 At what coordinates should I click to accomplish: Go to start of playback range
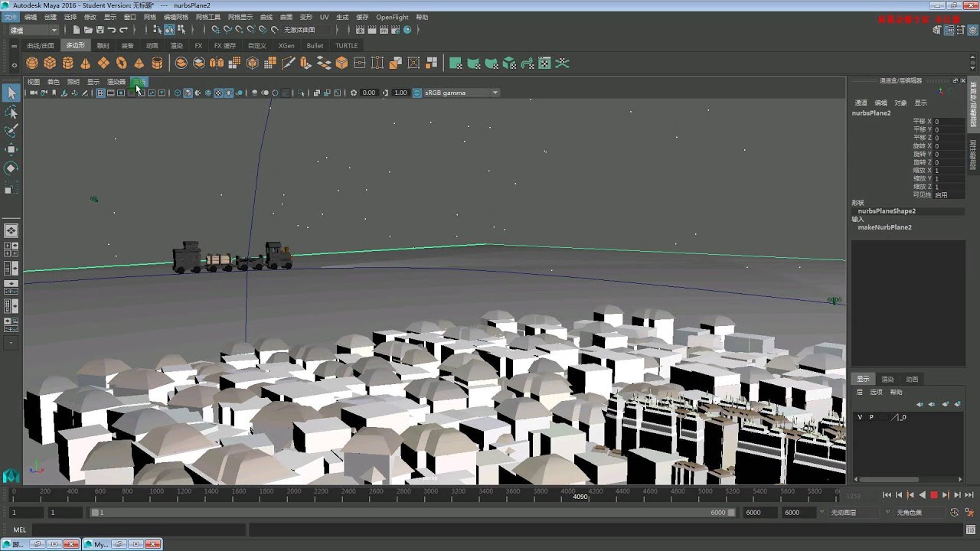pos(887,495)
